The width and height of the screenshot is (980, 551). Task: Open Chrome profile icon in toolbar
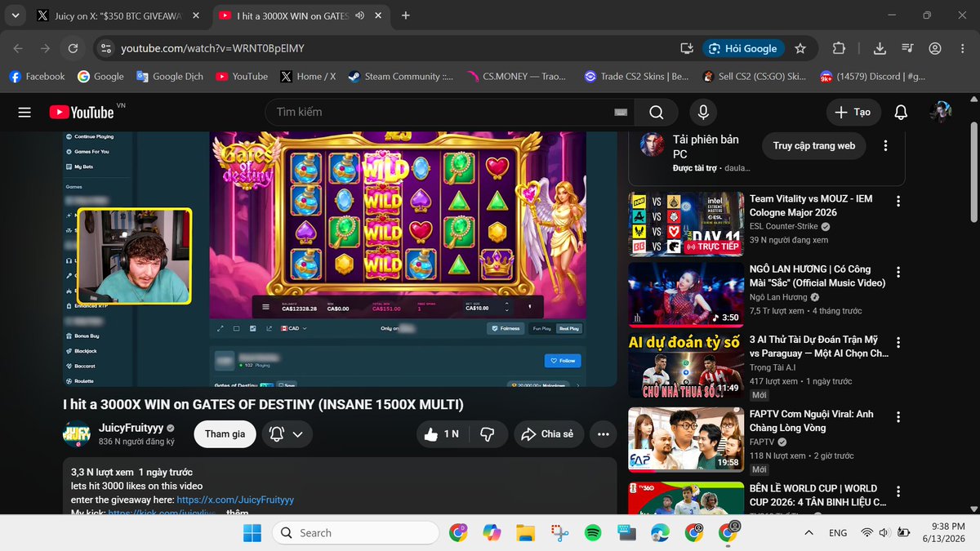coord(935,48)
